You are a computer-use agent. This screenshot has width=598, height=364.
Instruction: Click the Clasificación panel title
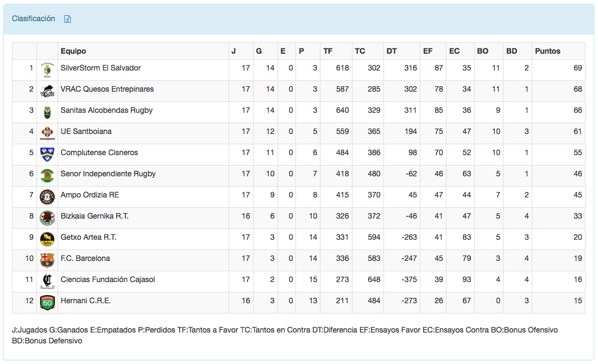point(34,18)
